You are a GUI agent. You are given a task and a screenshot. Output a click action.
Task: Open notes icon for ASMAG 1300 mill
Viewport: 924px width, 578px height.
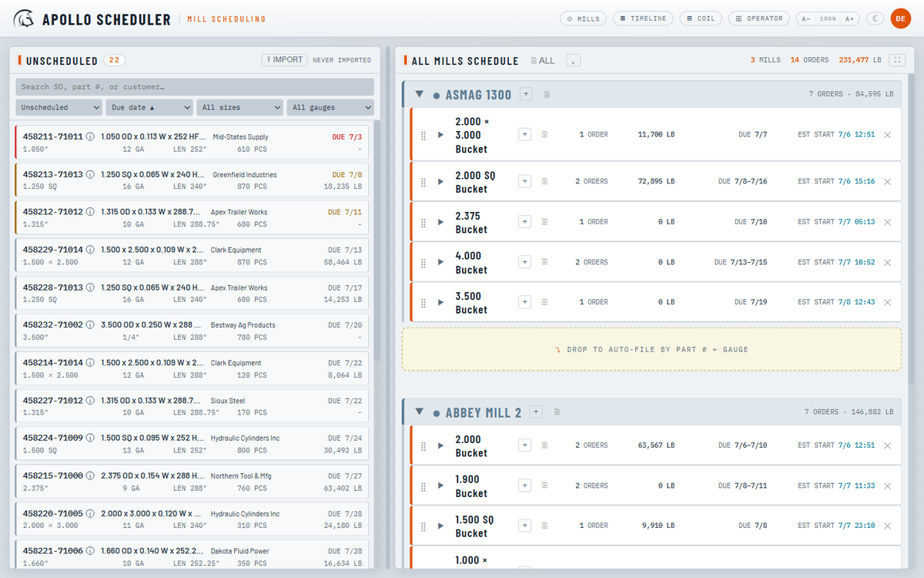[547, 95]
